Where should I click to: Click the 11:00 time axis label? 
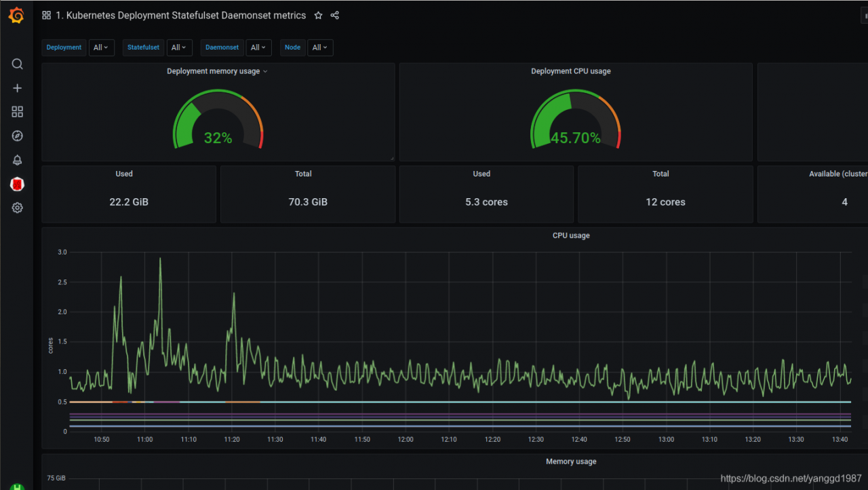[x=144, y=440]
